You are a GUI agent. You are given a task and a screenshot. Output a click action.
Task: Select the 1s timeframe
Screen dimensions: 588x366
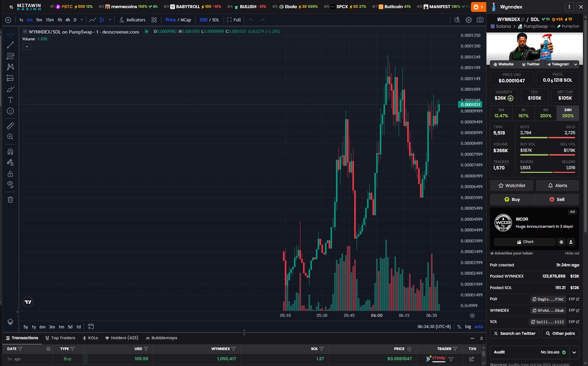[x=21, y=20]
